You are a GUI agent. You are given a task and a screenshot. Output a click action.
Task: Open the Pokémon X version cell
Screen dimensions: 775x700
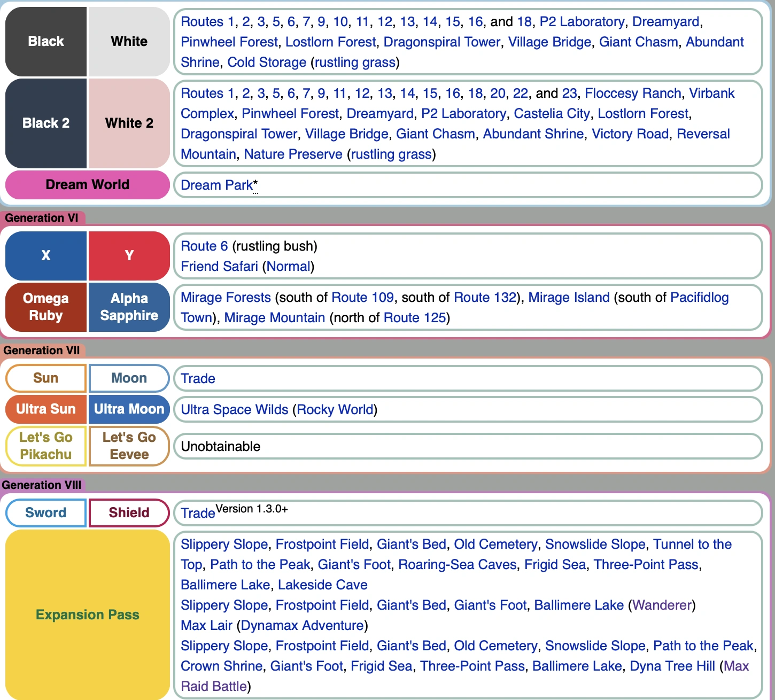[46, 256]
